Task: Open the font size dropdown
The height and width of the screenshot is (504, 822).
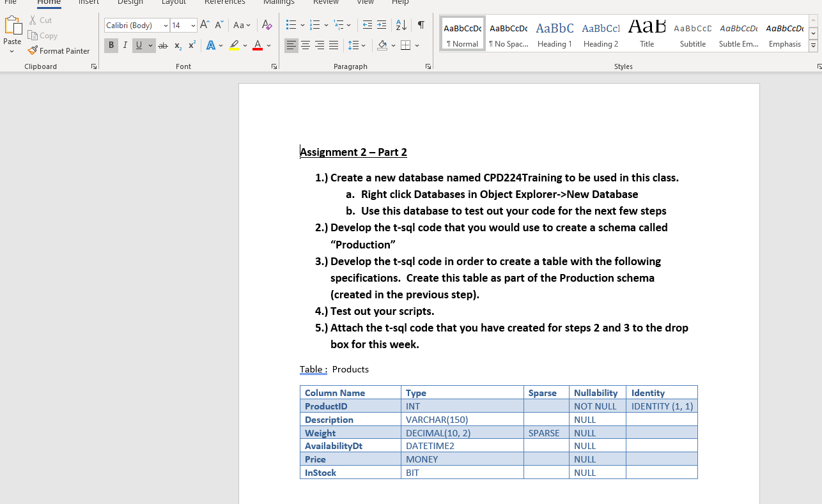Action: coord(193,25)
